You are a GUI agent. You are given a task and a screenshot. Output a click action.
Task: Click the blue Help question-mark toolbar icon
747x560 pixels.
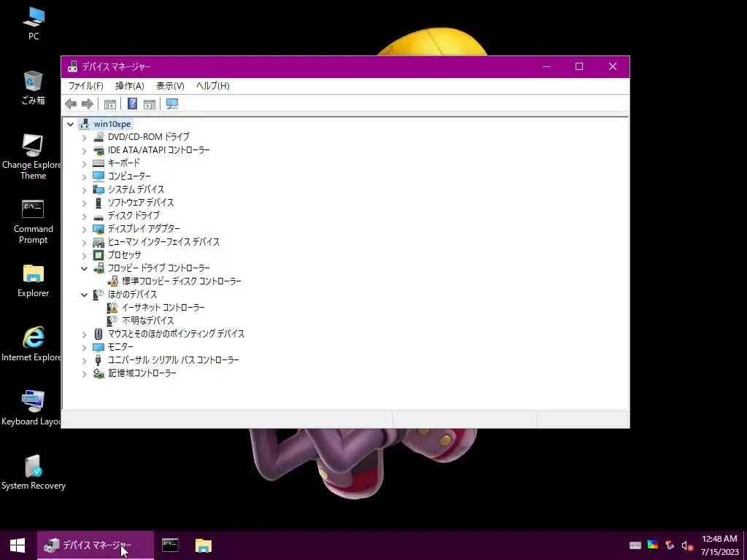click(133, 104)
